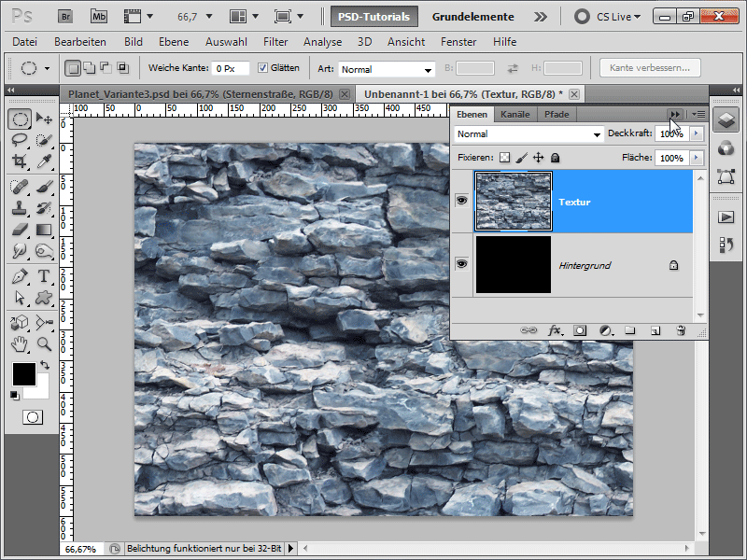Launch Mini Bridge from top bar
This screenshot has width=747, height=560.
[x=99, y=17]
